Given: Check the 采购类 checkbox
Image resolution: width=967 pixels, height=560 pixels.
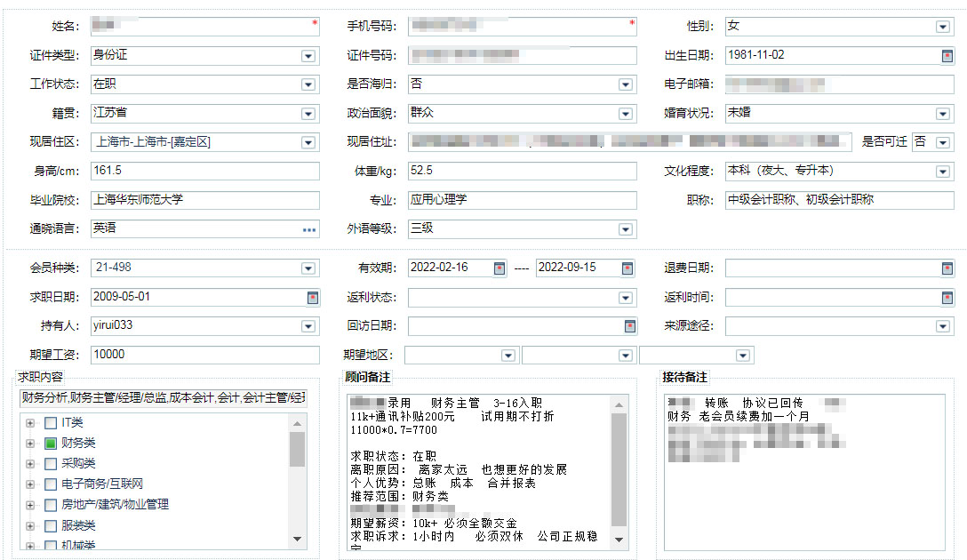Looking at the screenshot, I should [x=52, y=464].
